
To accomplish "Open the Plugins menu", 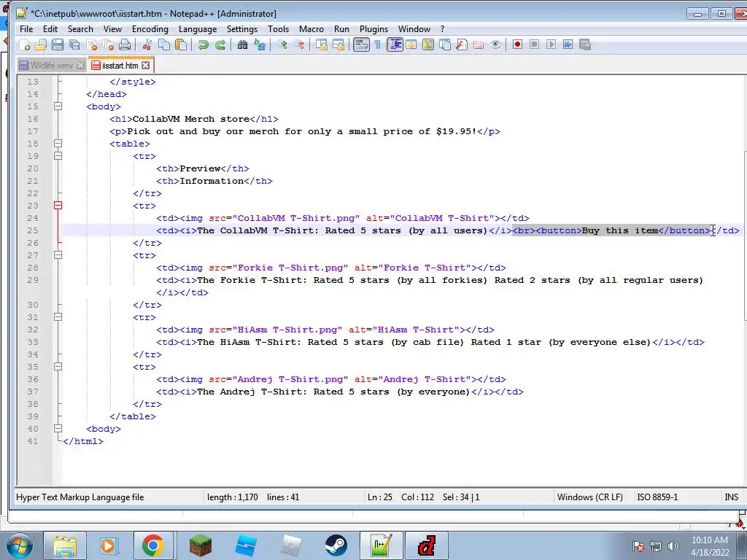I will pyautogui.click(x=373, y=29).
